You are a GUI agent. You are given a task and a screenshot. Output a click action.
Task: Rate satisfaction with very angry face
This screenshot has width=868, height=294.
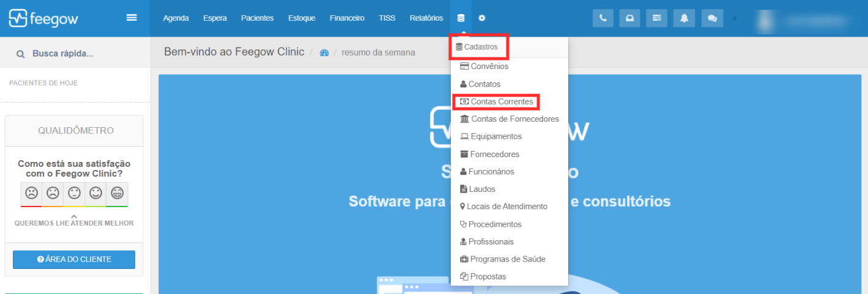(31, 193)
